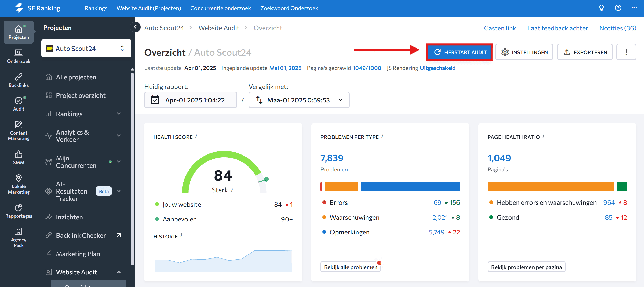Open the Gasten link
Image resolution: width=644 pixels, height=287 pixels.
pos(500,28)
